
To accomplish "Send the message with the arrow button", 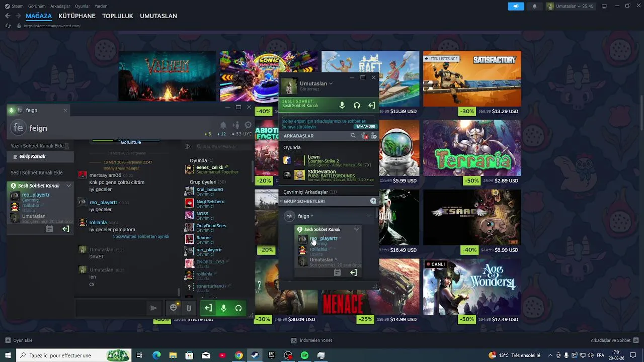I will tap(153, 308).
